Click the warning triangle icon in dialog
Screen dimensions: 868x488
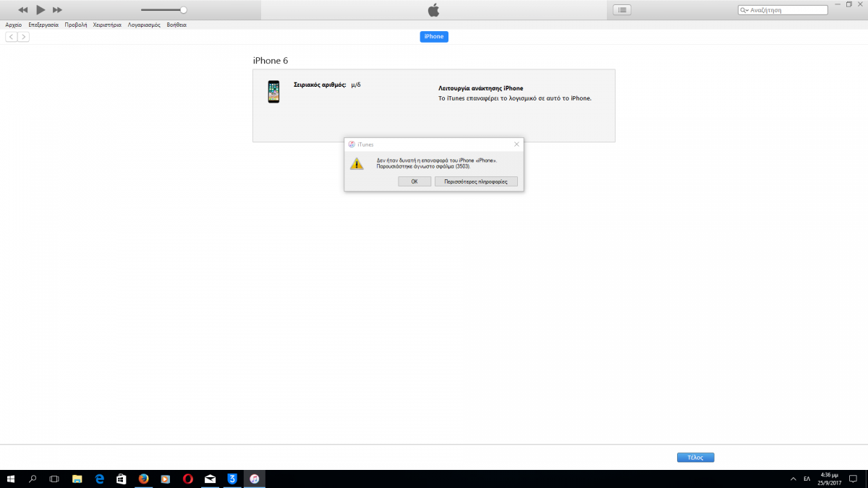(x=357, y=163)
